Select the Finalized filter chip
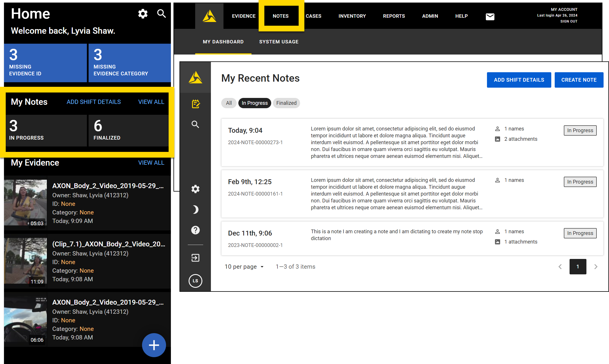The width and height of the screenshot is (609, 364). tap(286, 103)
